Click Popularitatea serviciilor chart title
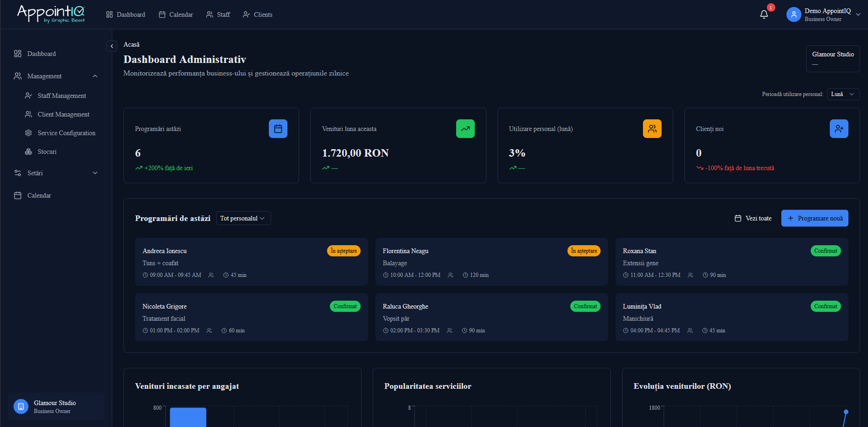868x427 pixels. click(x=428, y=386)
